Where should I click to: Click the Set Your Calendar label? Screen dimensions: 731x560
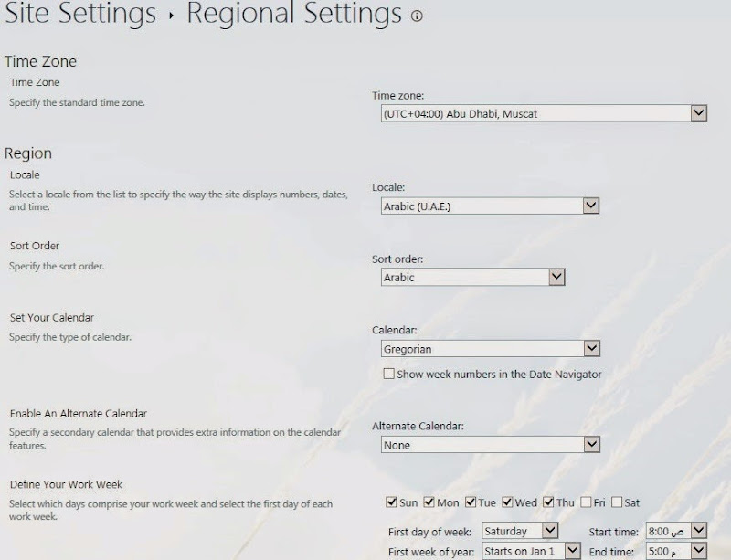(x=52, y=318)
